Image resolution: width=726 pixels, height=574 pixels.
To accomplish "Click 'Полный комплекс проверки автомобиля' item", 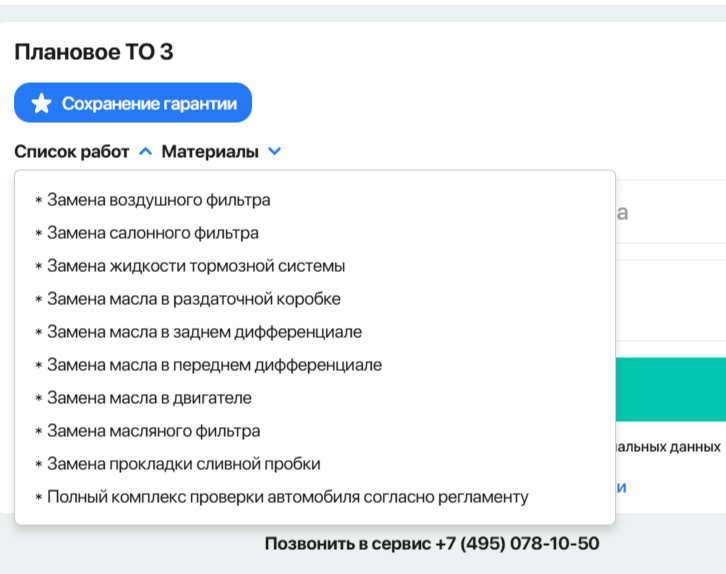I will (x=287, y=497).
